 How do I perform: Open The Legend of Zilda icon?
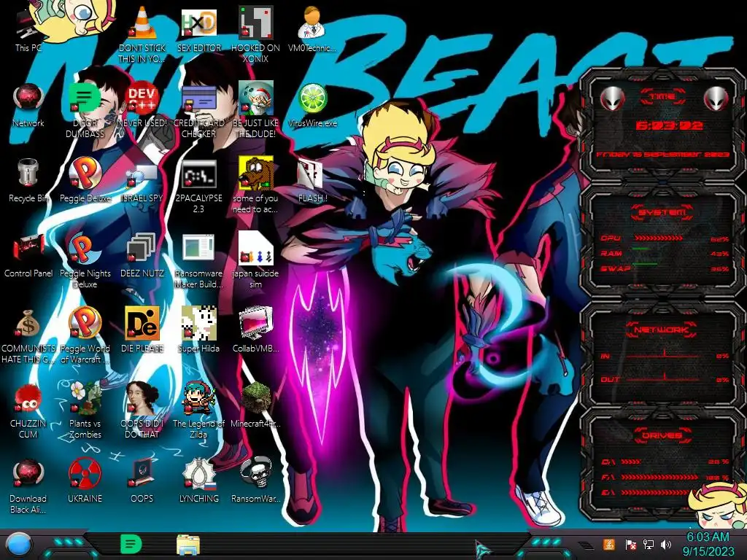198,410
